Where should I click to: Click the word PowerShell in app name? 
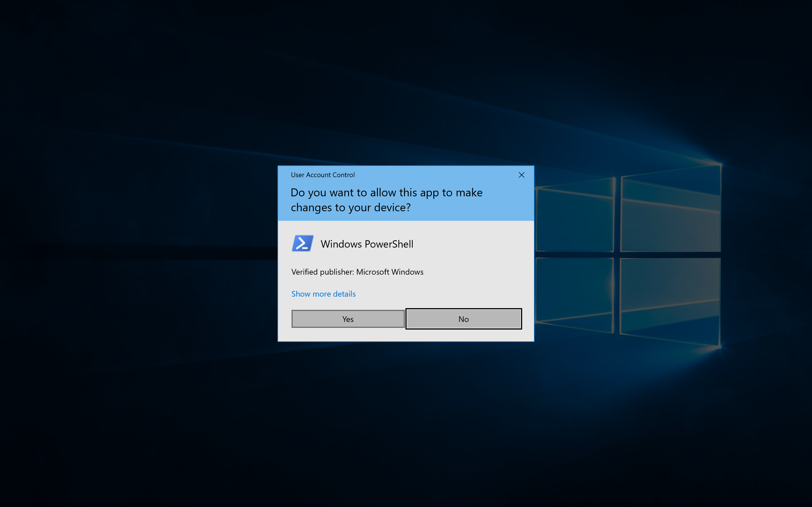389,244
